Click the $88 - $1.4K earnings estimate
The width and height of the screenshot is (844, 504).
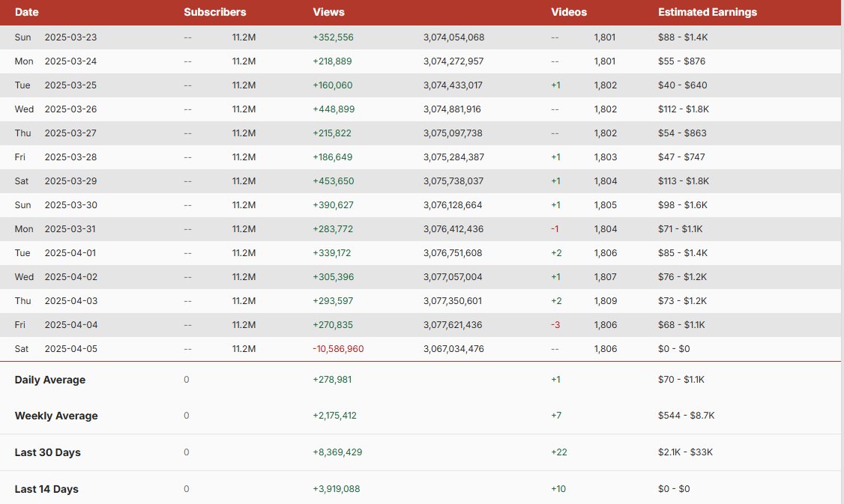tap(683, 37)
